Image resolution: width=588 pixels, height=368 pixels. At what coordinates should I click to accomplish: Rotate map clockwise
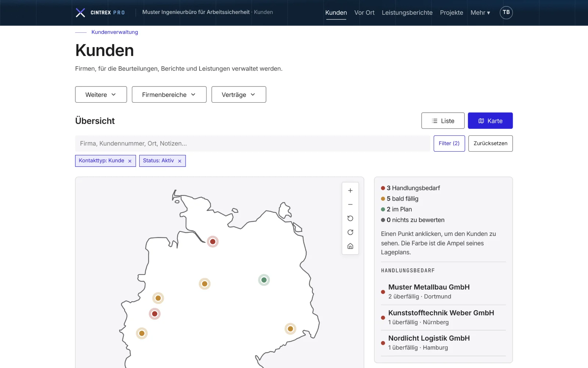pyautogui.click(x=350, y=232)
